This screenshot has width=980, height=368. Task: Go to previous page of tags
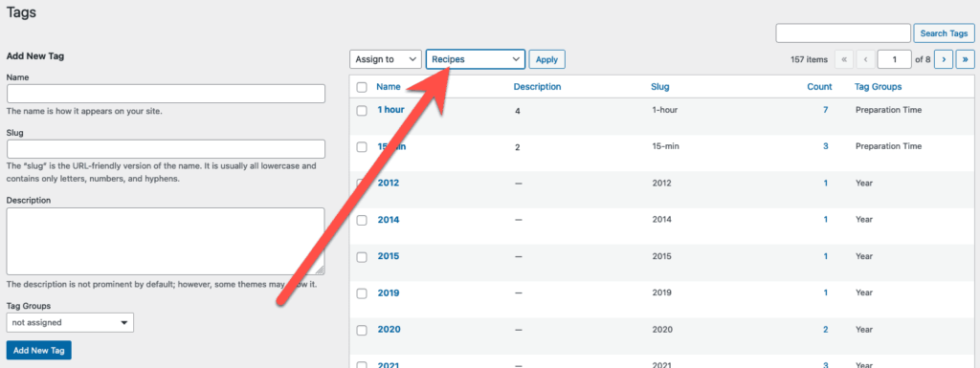[865, 59]
